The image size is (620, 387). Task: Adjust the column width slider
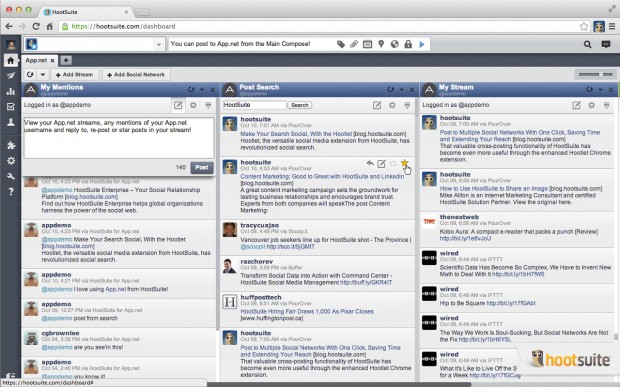[595, 74]
